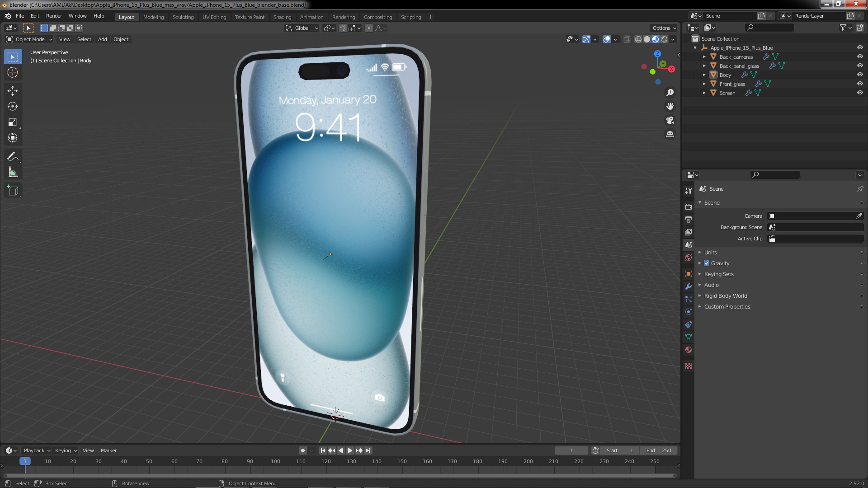Switch to Modeling workspace tab
This screenshot has width=868, height=488.
pos(153,17)
